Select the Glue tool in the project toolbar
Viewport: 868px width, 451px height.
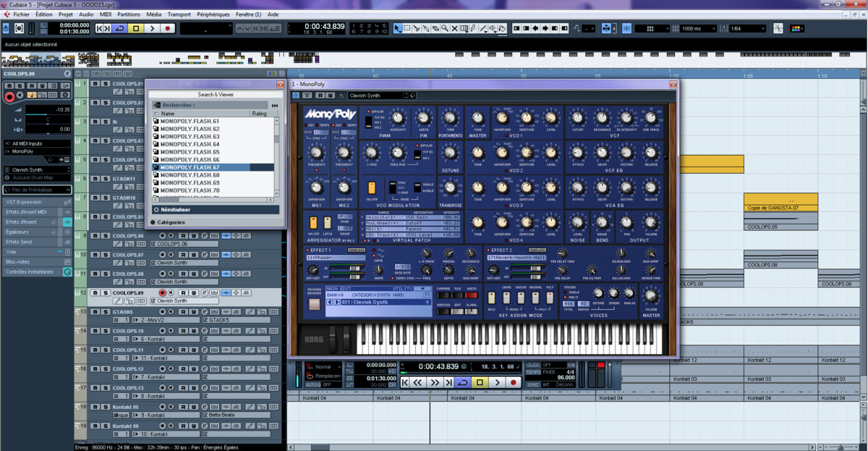[x=426, y=28]
